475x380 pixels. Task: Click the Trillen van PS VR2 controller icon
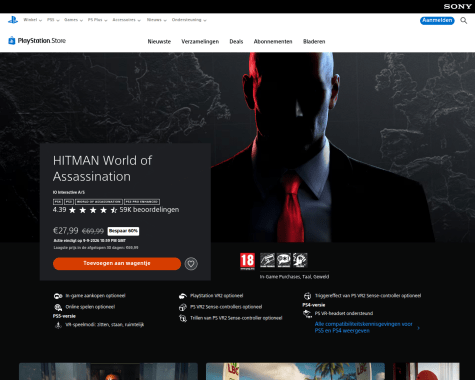coord(183,318)
